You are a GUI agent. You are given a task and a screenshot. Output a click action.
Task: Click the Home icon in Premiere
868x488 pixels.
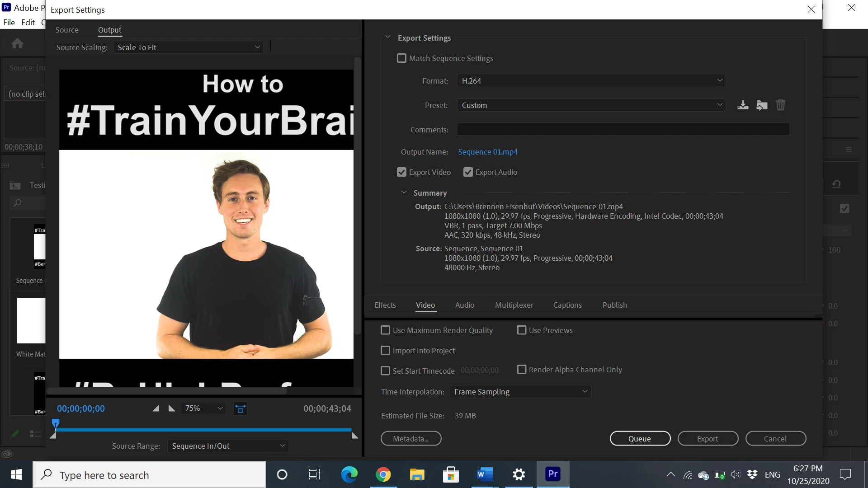coord(17,43)
